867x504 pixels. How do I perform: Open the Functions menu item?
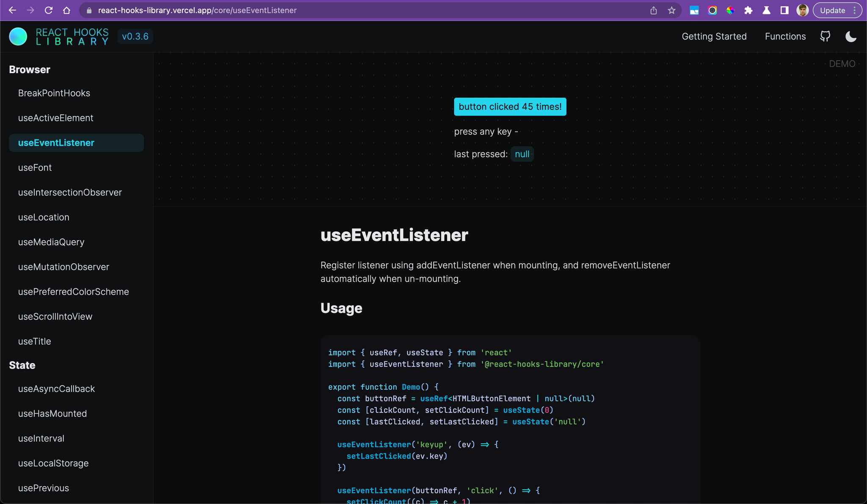coord(785,36)
